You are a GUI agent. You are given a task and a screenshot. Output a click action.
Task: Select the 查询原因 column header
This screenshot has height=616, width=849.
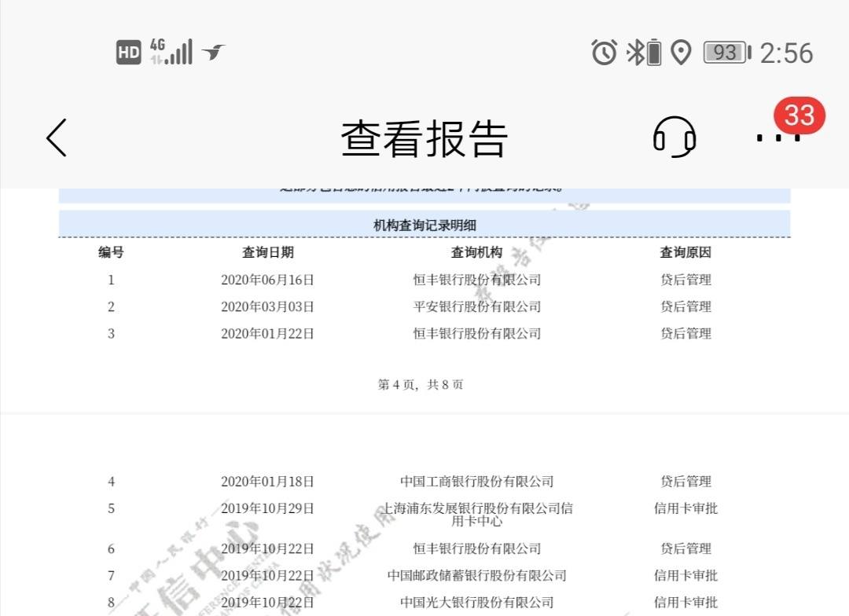tap(685, 252)
